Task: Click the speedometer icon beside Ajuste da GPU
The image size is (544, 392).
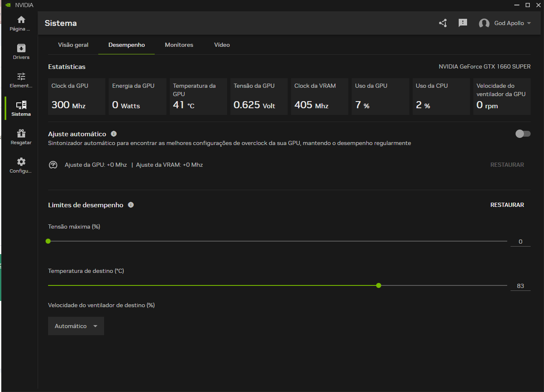Action: 53,165
